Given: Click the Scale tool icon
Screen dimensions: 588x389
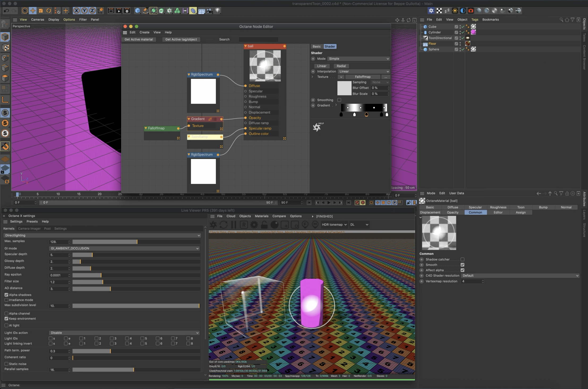Looking at the screenshot, I should 41,11.
